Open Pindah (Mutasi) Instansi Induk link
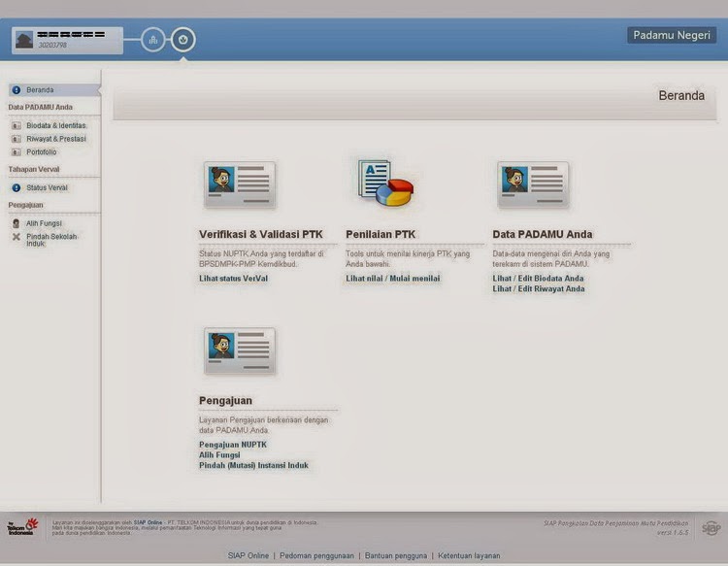The height and width of the screenshot is (566, 728). click(253, 465)
